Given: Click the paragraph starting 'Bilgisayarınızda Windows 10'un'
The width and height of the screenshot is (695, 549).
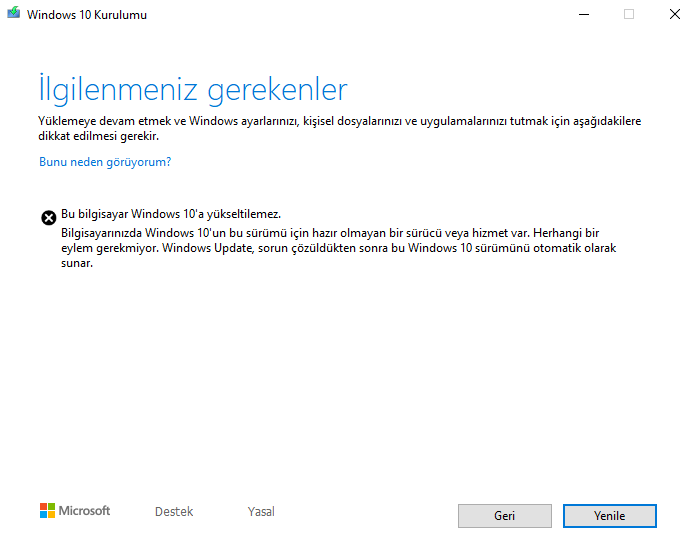Looking at the screenshot, I should tap(339, 248).
